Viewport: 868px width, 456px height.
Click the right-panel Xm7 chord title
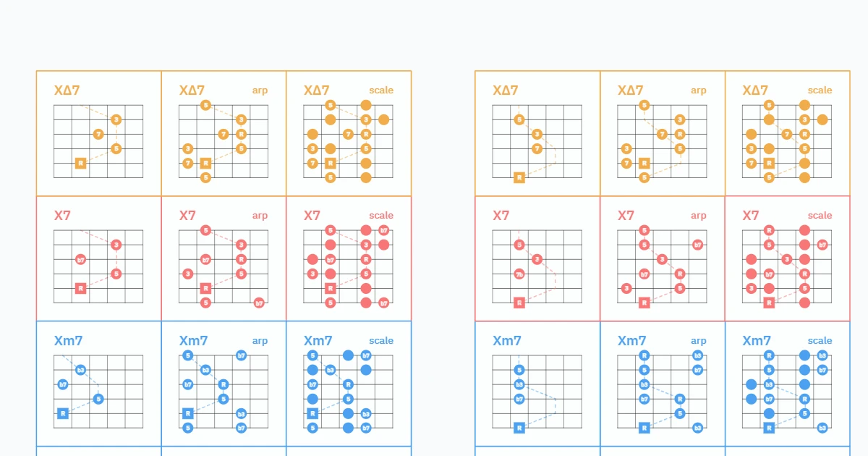508,341
